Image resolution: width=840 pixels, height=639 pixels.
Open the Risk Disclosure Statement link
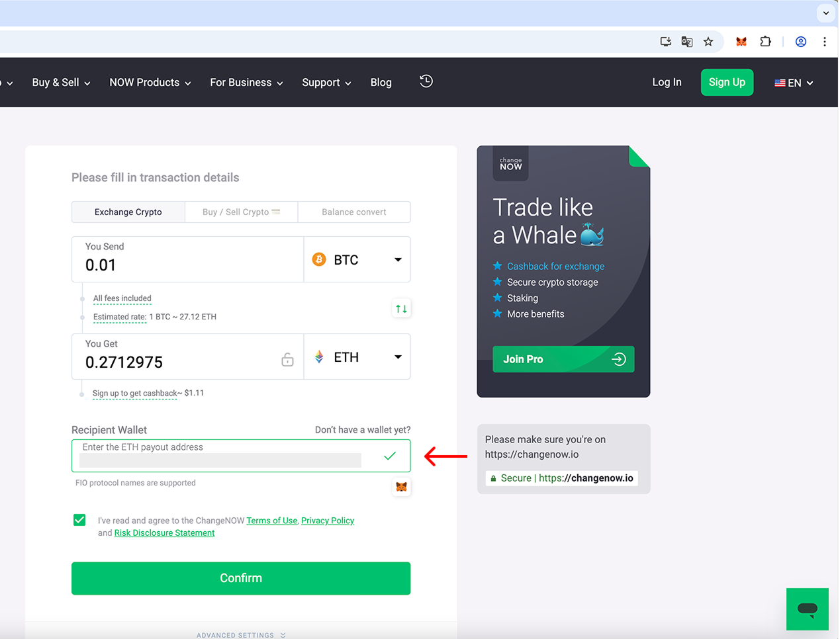click(164, 533)
